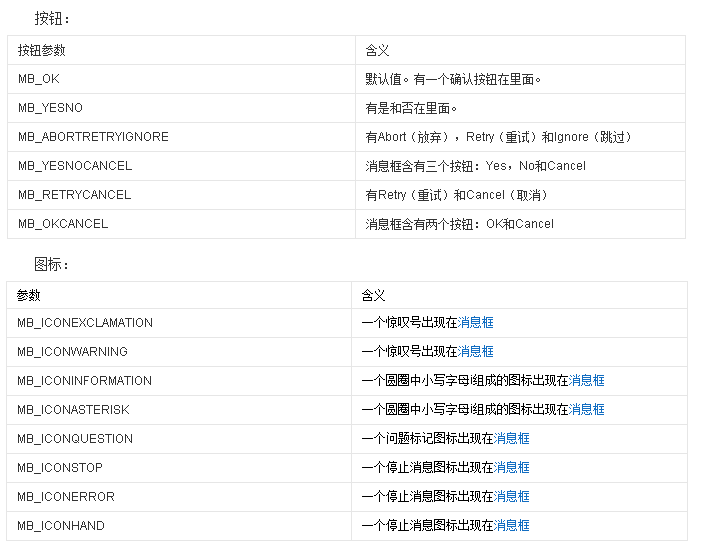
Task: Follow 消息框 link in MB_ICONASTERISK row
Action: point(586,409)
